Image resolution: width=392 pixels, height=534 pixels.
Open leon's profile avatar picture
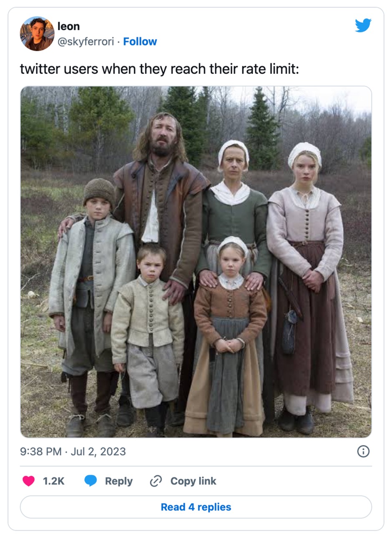[x=37, y=33]
